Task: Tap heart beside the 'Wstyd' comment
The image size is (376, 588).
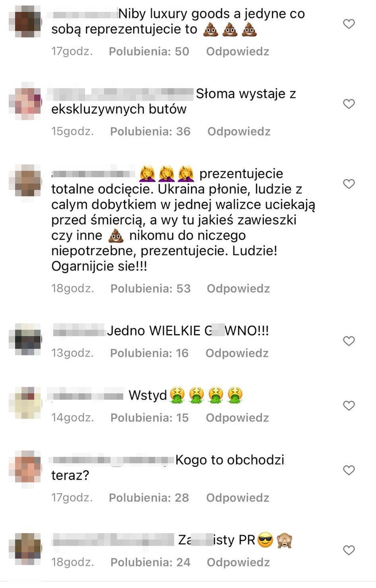Action: pyautogui.click(x=349, y=405)
